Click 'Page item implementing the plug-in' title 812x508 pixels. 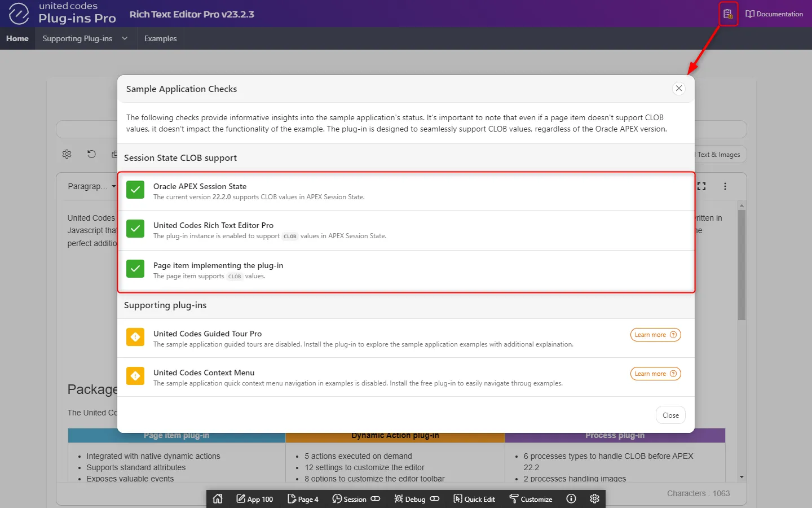(218, 265)
